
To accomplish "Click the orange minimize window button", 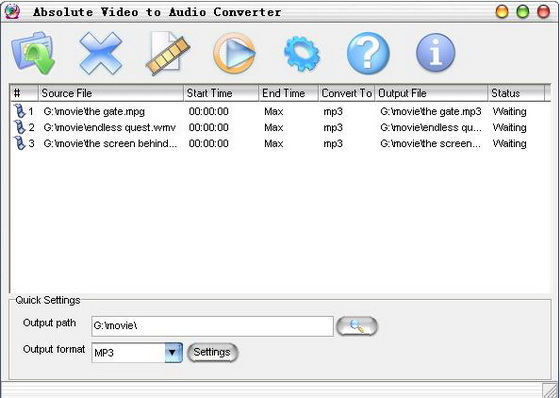I will pos(502,11).
